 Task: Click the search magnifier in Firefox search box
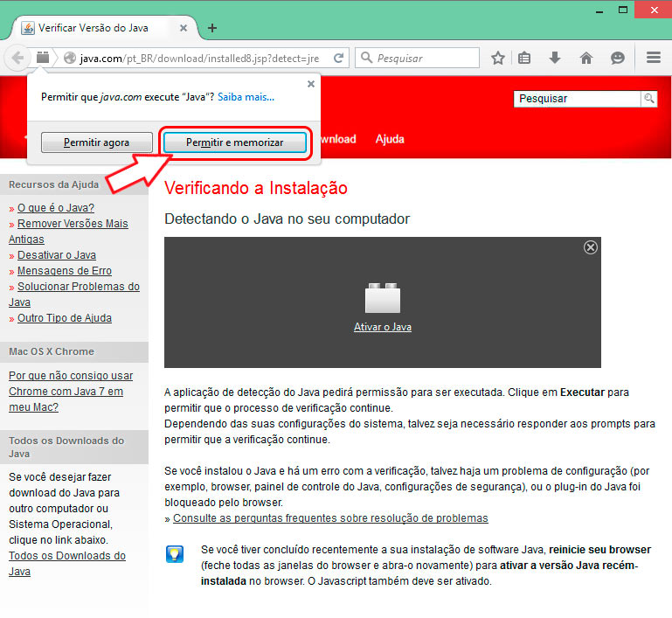click(x=366, y=58)
